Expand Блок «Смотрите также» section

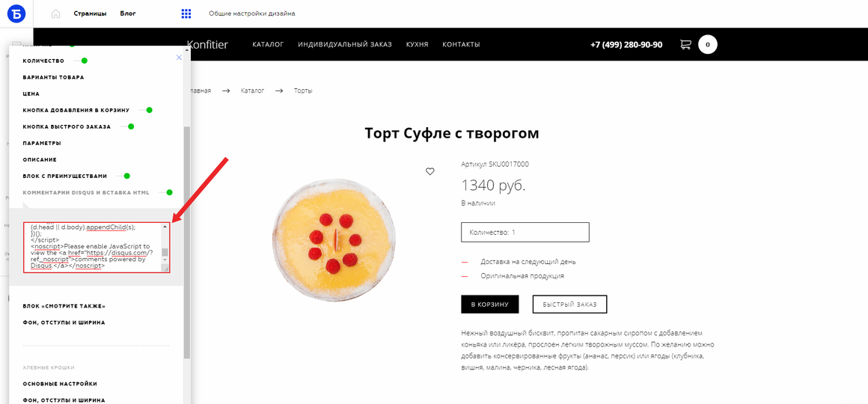[64, 306]
